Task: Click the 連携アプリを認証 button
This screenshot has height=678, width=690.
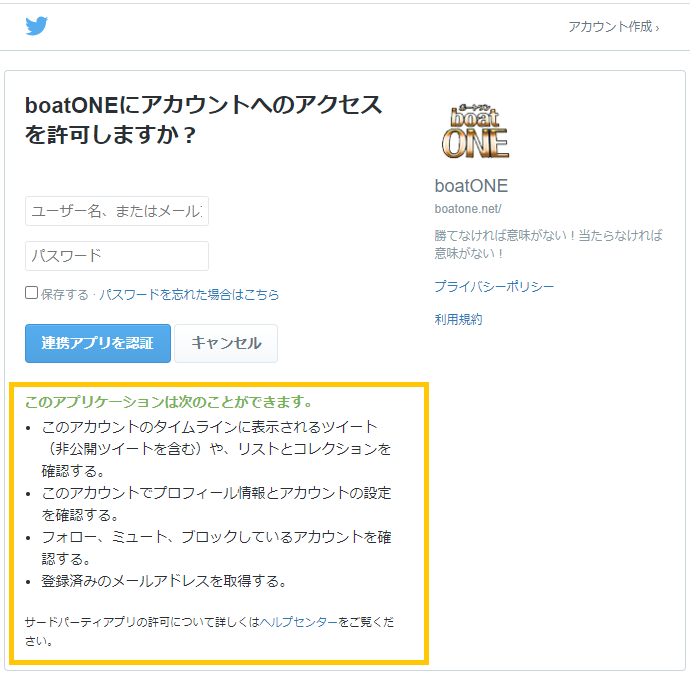Action: pyautogui.click(x=98, y=343)
